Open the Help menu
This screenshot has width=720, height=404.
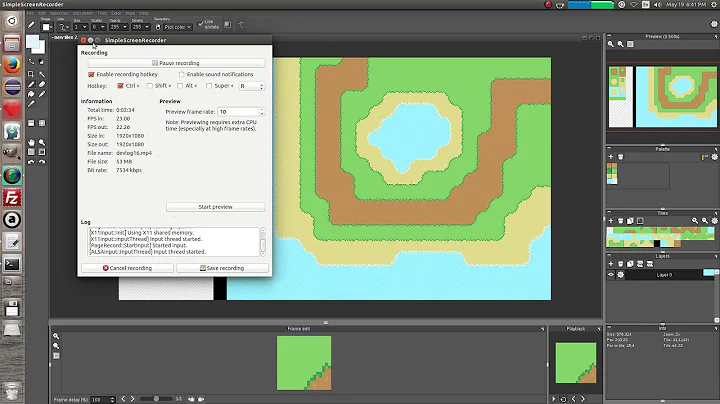[x=144, y=13]
